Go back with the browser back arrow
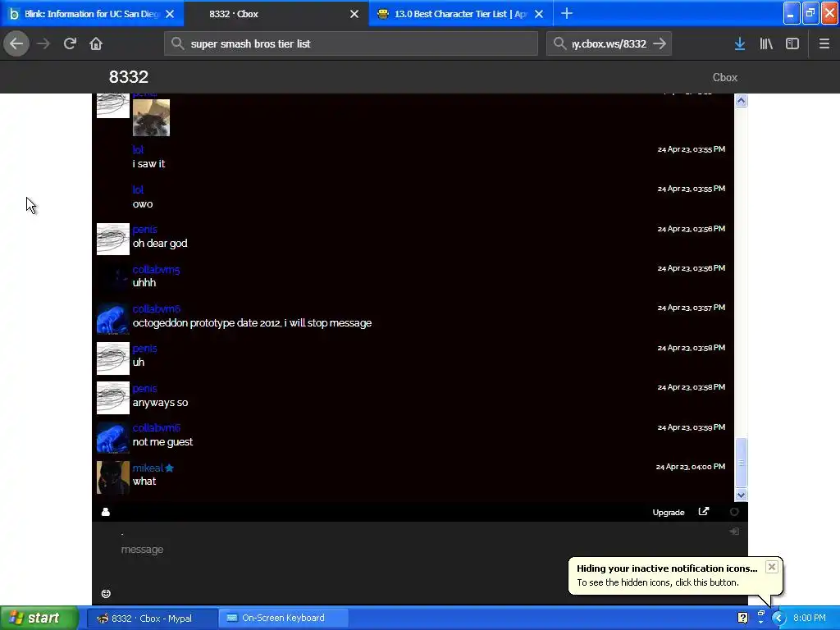 16,43
